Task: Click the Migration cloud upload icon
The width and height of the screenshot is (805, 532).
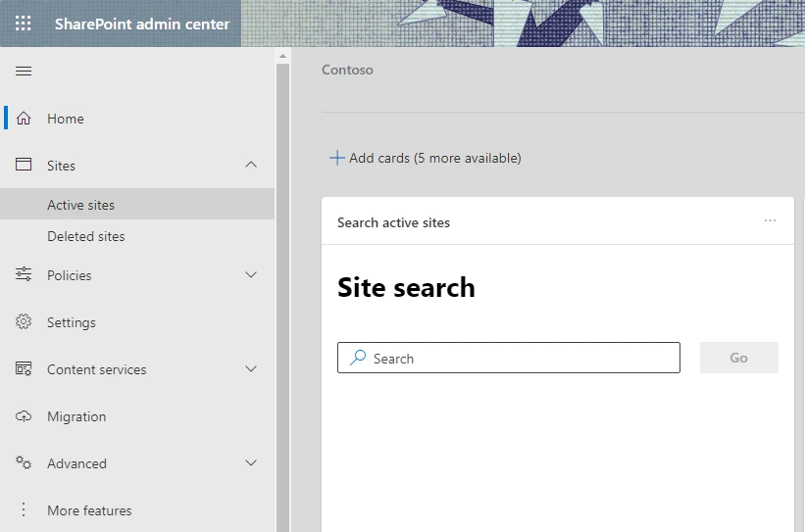Action: tap(24, 416)
